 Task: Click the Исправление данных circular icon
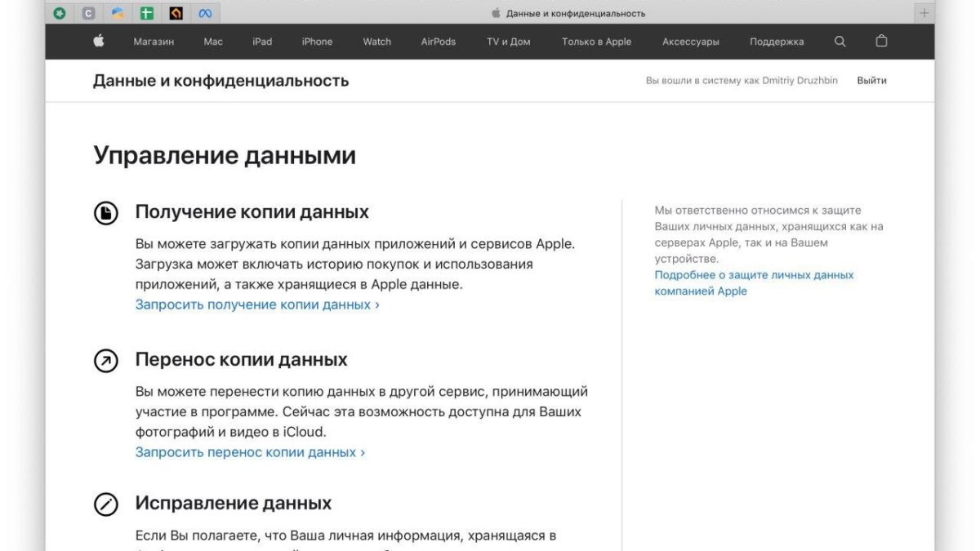click(x=106, y=503)
